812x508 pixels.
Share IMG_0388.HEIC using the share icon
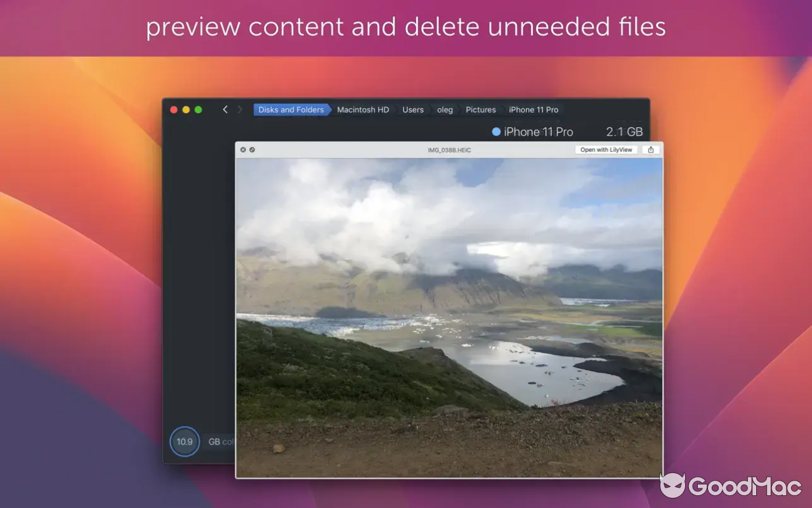click(x=650, y=150)
